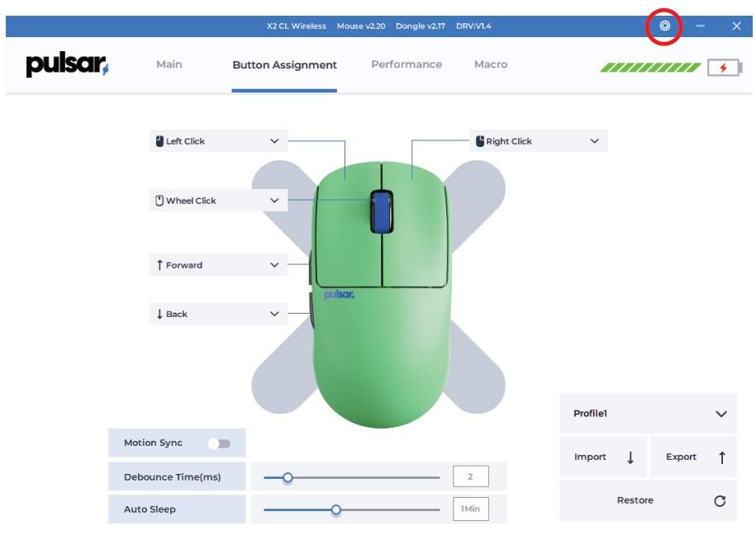Image resolution: width=756 pixels, height=535 pixels.
Task: Click the Debounce Time(ms) label
Action: pos(173,476)
